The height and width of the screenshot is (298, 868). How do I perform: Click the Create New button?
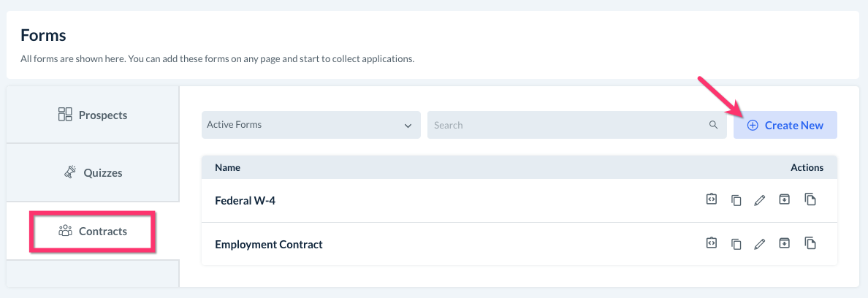[x=785, y=125]
